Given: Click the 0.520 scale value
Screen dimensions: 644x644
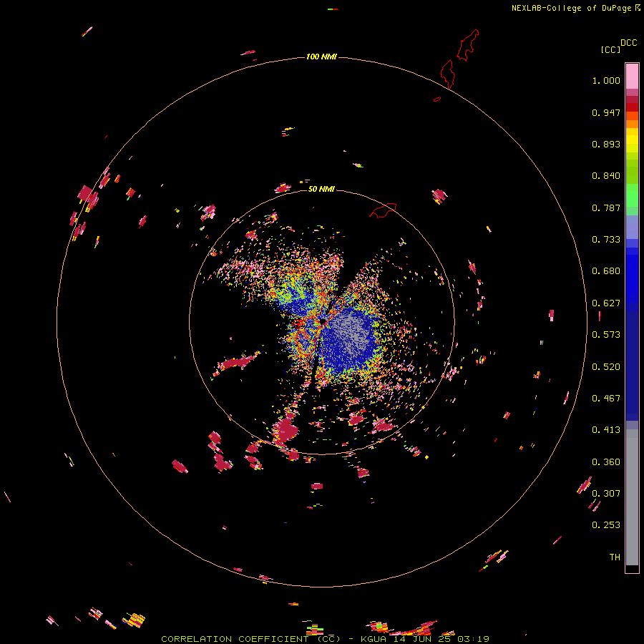Looking at the screenshot, I should (x=606, y=367).
